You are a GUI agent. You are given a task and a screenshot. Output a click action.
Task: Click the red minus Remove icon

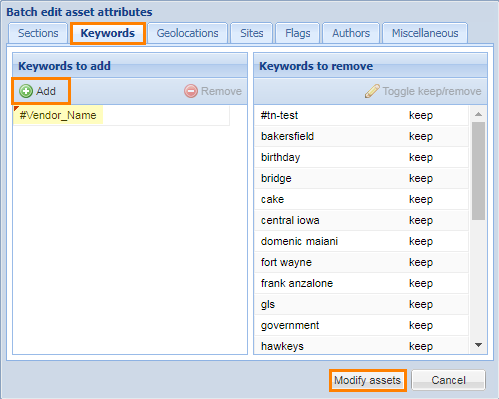191,91
